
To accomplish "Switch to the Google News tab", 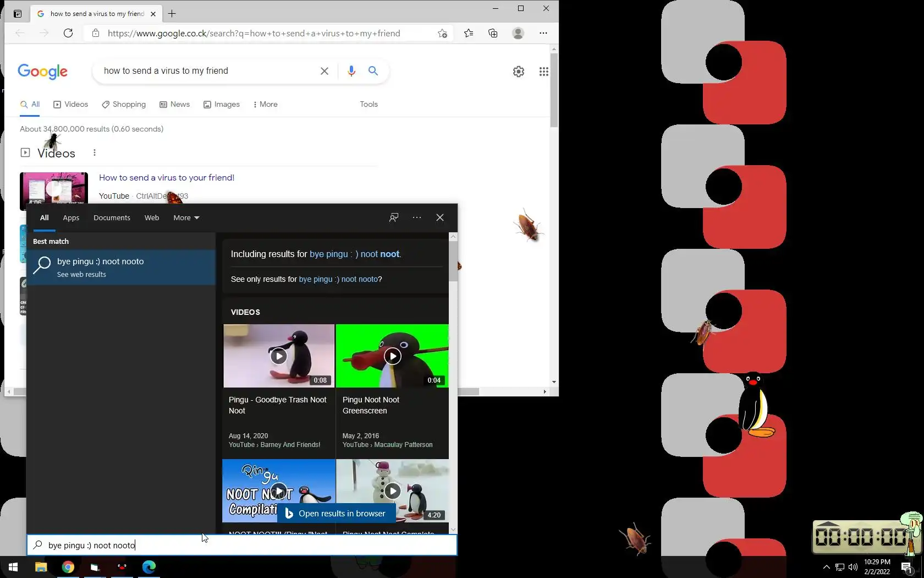I will point(174,105).
